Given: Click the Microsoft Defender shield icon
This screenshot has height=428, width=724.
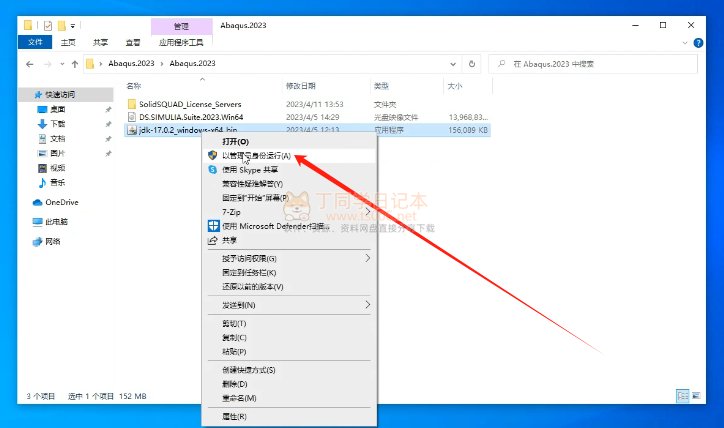Looking at the screenshot, I should 213,226.
